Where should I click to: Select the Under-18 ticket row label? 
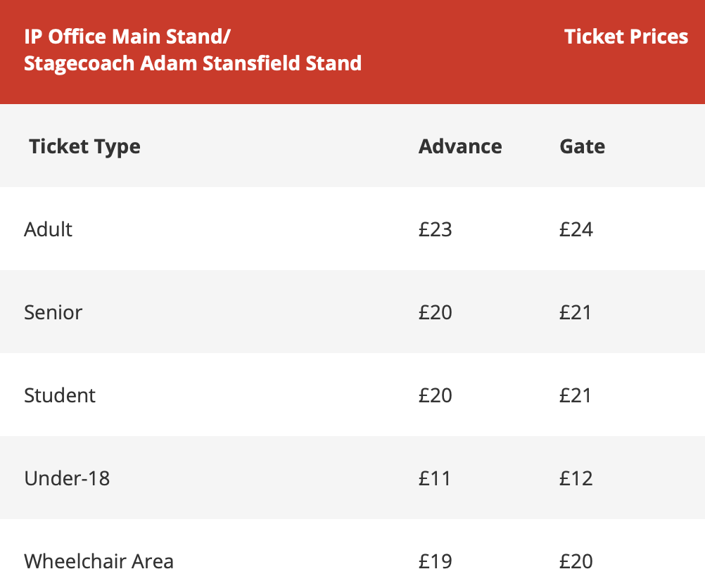(67, 478)
